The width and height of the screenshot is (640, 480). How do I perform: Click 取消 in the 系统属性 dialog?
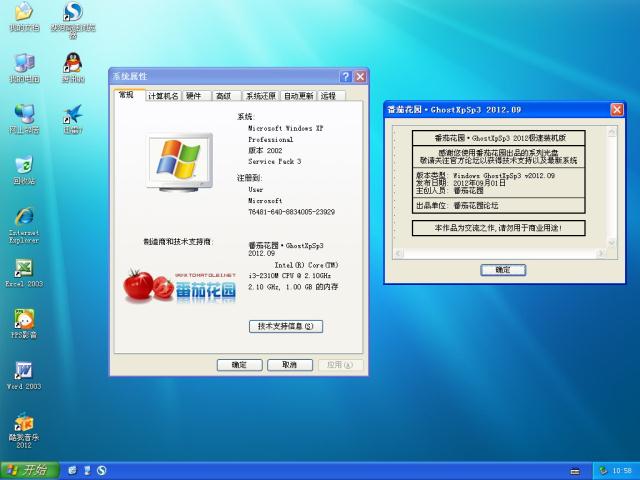(290, 365)
